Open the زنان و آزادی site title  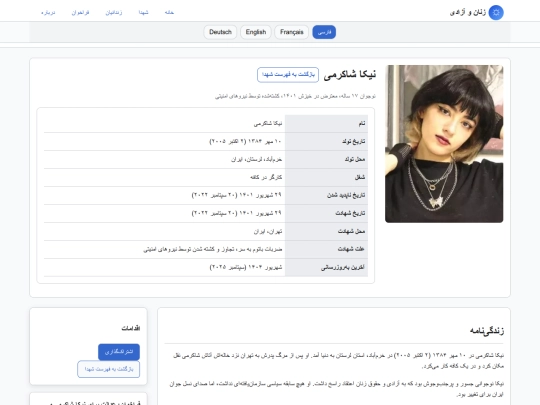coord(468,12)
